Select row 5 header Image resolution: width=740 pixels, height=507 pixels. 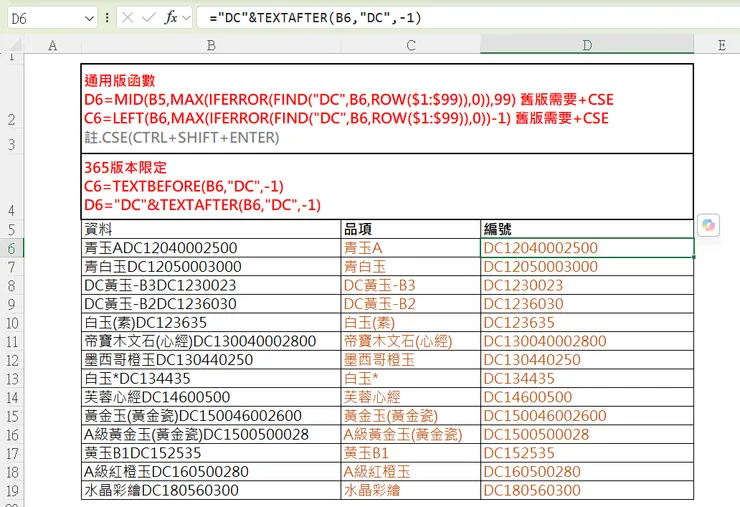(12, 229)
